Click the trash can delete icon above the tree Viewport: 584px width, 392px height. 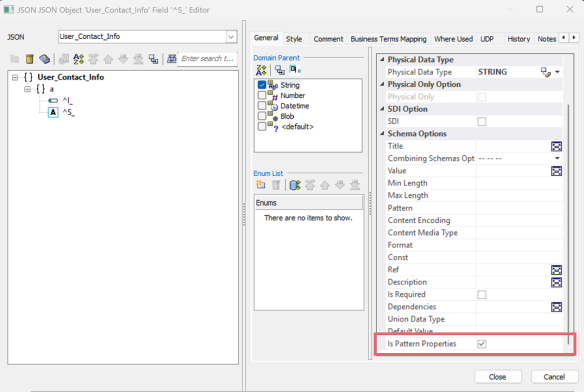(x=29, y=59)
